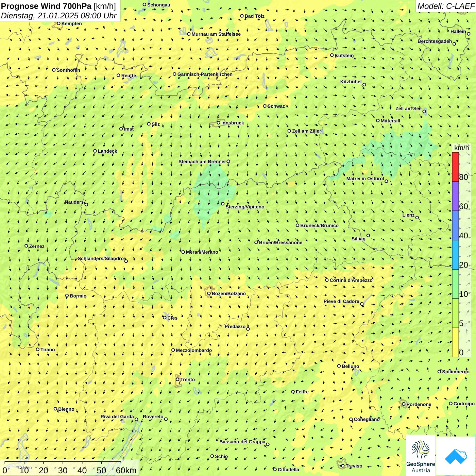
Task: Click the Landeck location marker
Action: coord(95,151)
